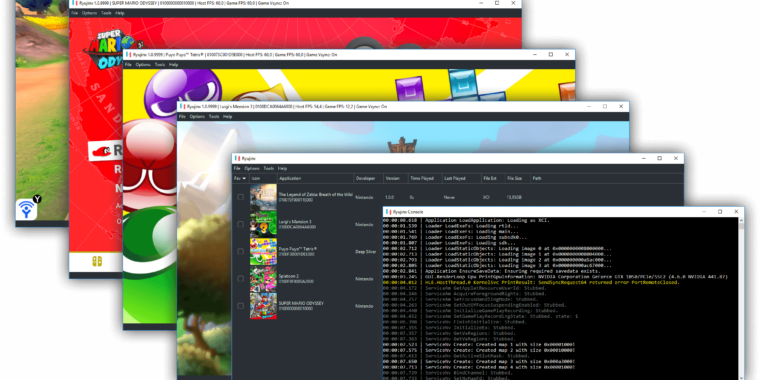Open Tools menu in main Ryujinx window
The image size is (760, 380).
pos(269,169)
